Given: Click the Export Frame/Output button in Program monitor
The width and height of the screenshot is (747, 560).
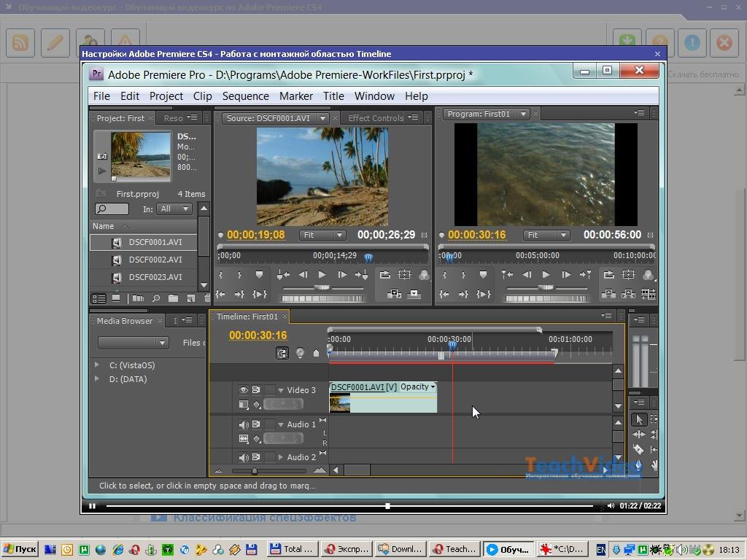Looking at the screenshot, I should point(648,275).
